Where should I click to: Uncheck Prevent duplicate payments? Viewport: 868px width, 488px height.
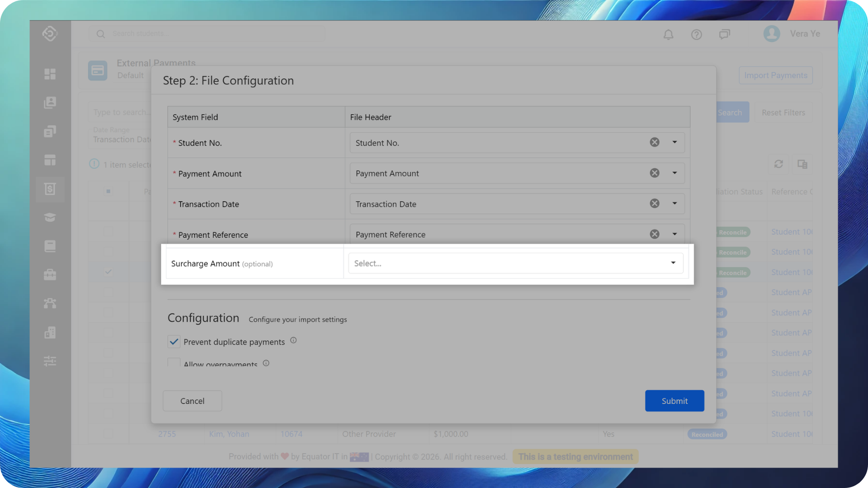[x=174, y=342]
